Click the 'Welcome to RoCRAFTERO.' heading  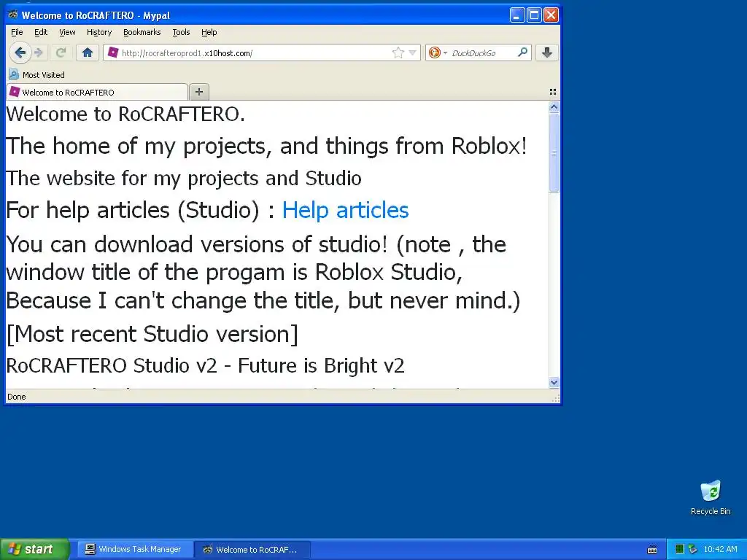125,114
